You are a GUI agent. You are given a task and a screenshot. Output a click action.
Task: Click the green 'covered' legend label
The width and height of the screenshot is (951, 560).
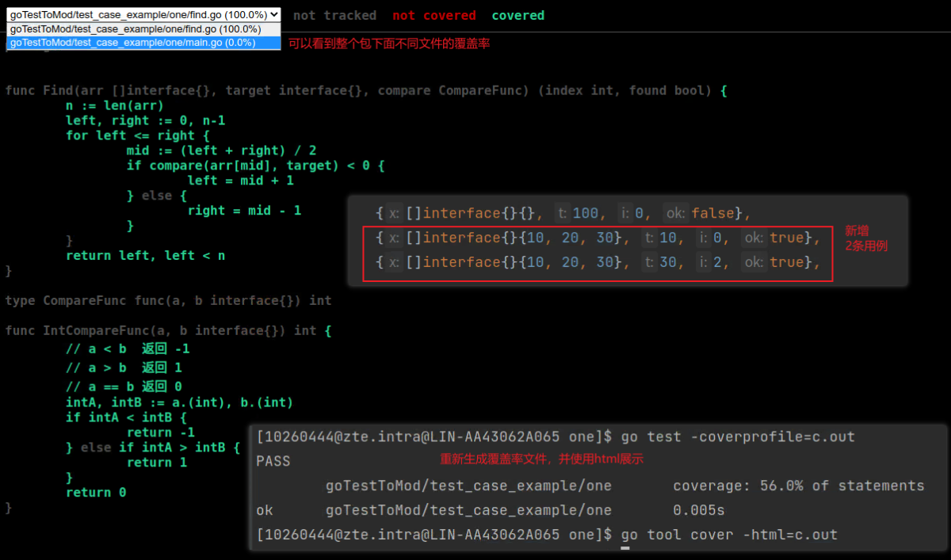click(518, 15)
